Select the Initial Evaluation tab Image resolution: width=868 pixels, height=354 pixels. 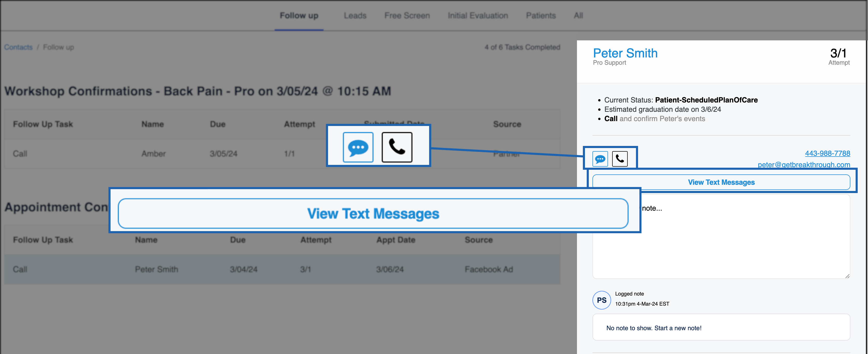[x=478, y=16]
